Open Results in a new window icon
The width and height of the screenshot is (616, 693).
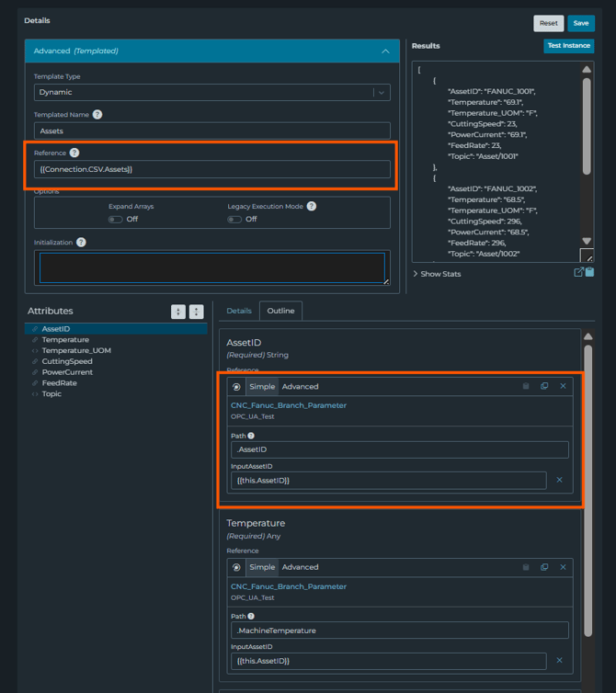coord(578,273)
